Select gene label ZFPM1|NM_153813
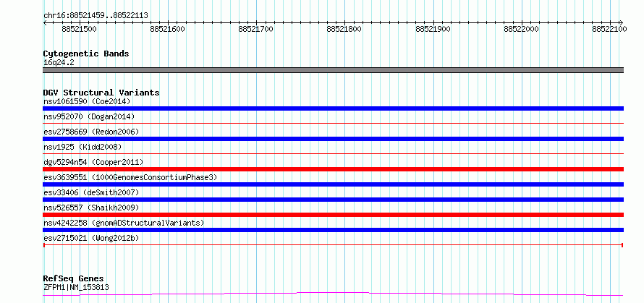Screen dimensions: 644x303 click(x=76, y=287)
